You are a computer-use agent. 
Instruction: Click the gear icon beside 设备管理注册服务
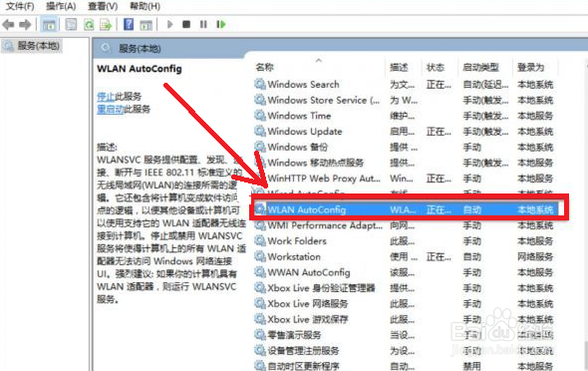[260, 351]
